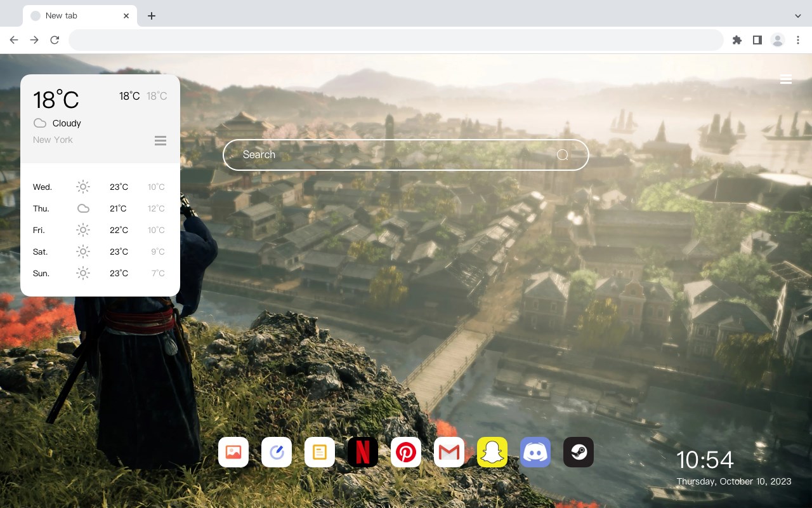Select the Wed. forecast row

point(100,187)
